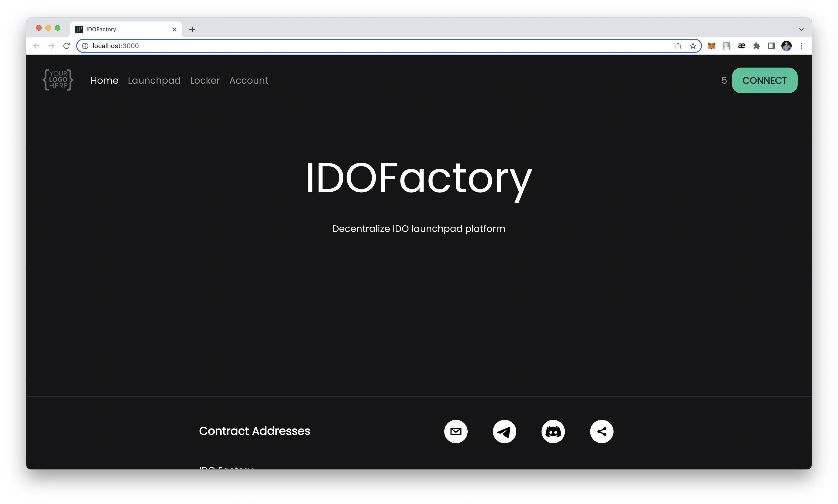This screenshot has width=838, height=504.
Task: Open a new browser tab
Action: tap(192, 29)
